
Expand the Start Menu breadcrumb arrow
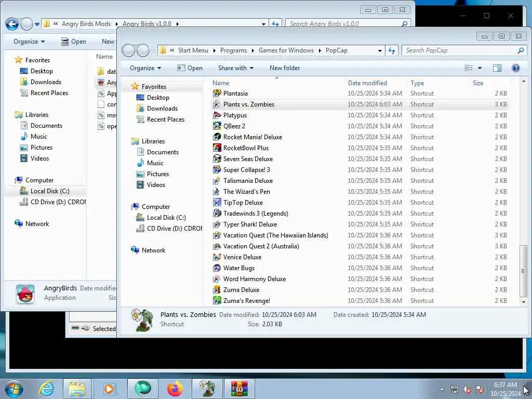(x=215, y=50)
